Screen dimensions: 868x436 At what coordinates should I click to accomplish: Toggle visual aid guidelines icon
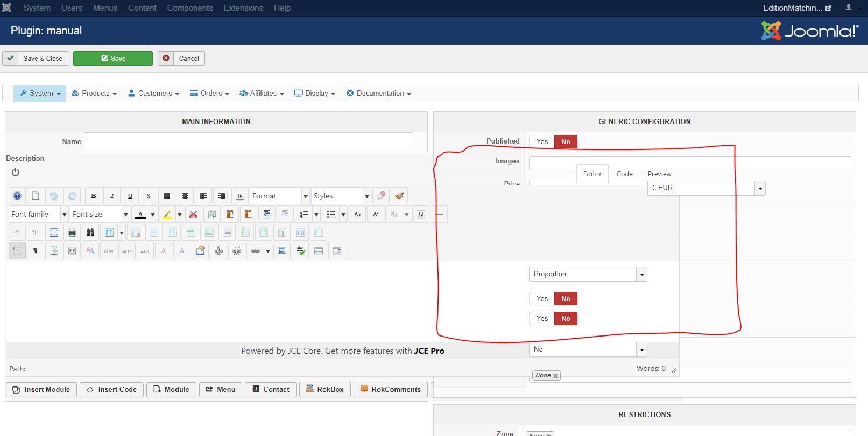pyautogui.click(x=17, y=251)
